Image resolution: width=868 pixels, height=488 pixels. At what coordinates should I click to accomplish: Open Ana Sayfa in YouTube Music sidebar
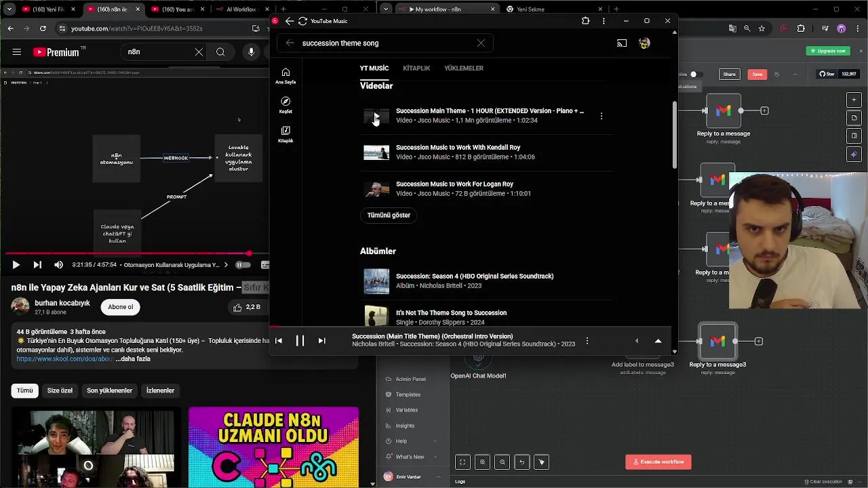pos(285,76)
